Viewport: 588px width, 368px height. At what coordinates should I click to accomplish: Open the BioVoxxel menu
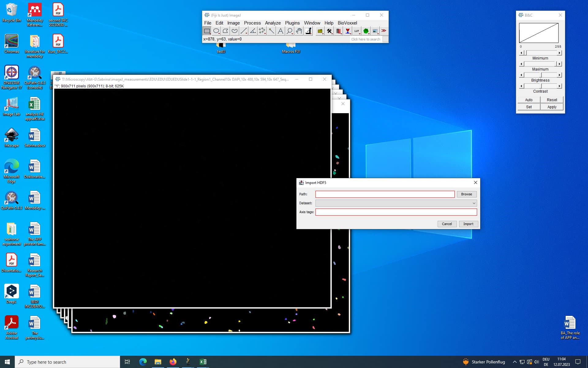[347, 23]
